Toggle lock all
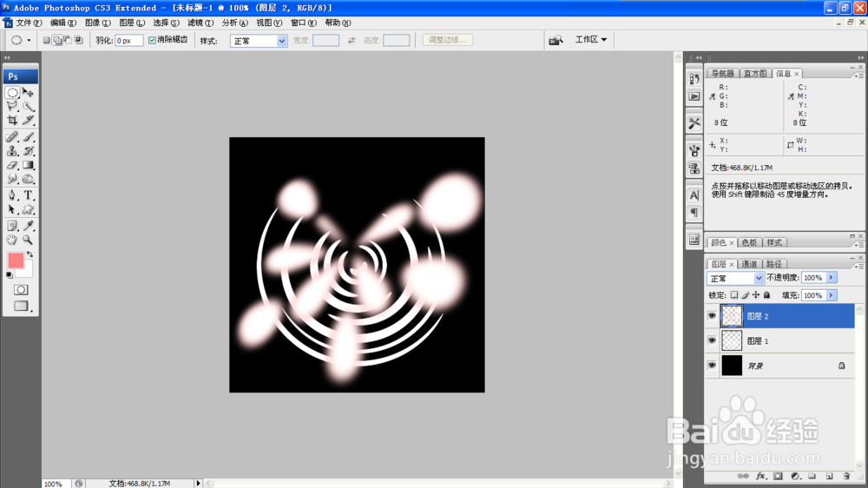868x488 pixels. [766, 295]
